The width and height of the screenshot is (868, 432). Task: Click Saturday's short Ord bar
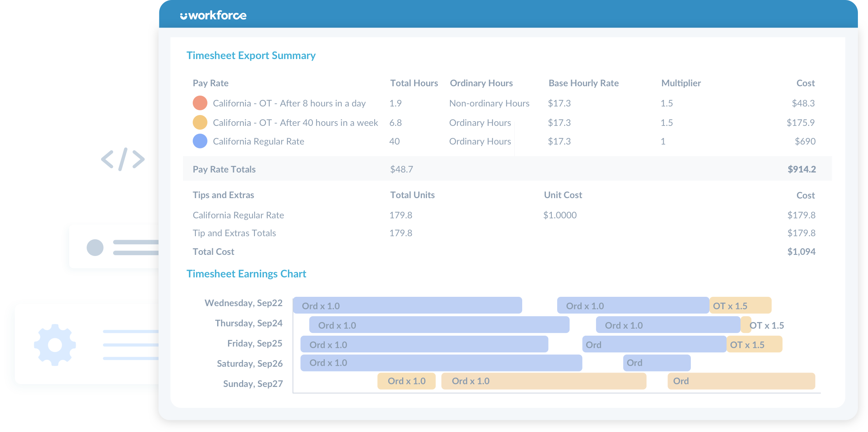[x=657, y=363]
